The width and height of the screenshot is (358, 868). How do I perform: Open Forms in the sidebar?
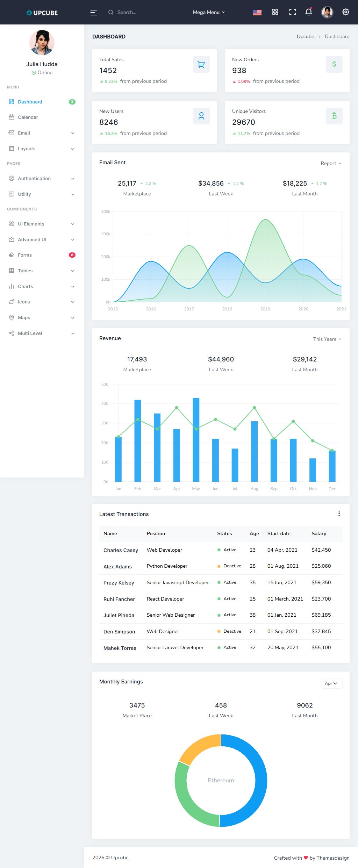point(42,255)
